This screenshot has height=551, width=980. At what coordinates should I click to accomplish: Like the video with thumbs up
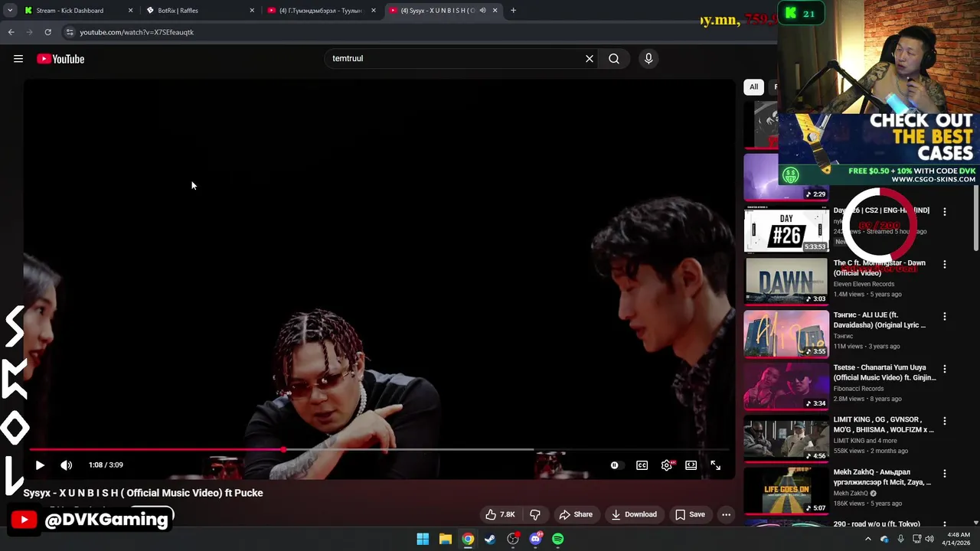pos(500,514)
